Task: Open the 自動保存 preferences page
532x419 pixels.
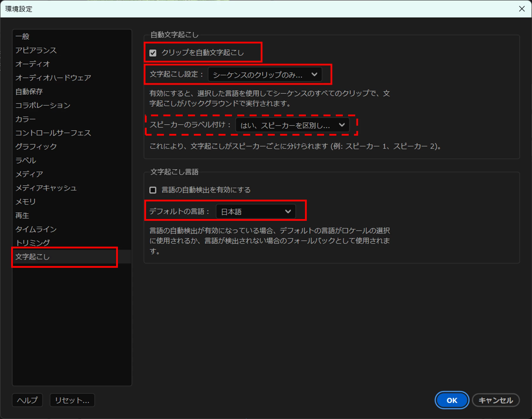Action: pos(29,91)
